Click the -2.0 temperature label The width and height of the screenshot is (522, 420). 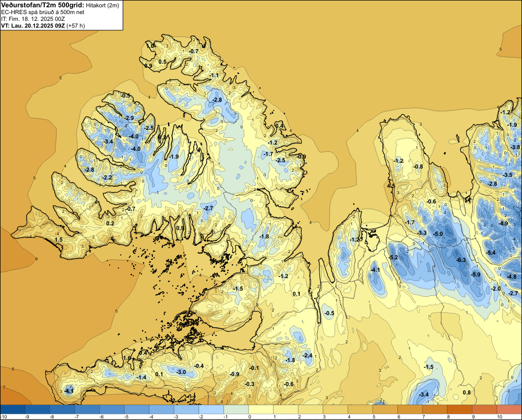(496, 289)
